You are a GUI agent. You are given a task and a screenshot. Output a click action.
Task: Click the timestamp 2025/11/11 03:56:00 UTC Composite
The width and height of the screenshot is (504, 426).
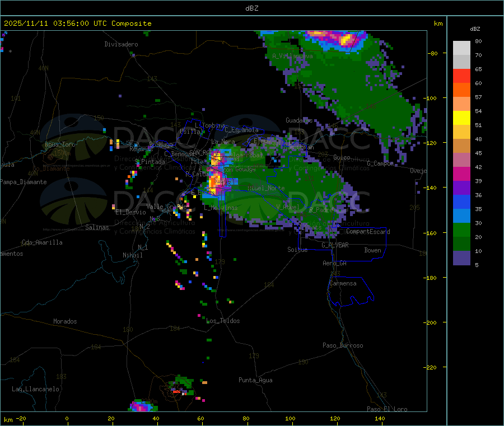[77, 24]
